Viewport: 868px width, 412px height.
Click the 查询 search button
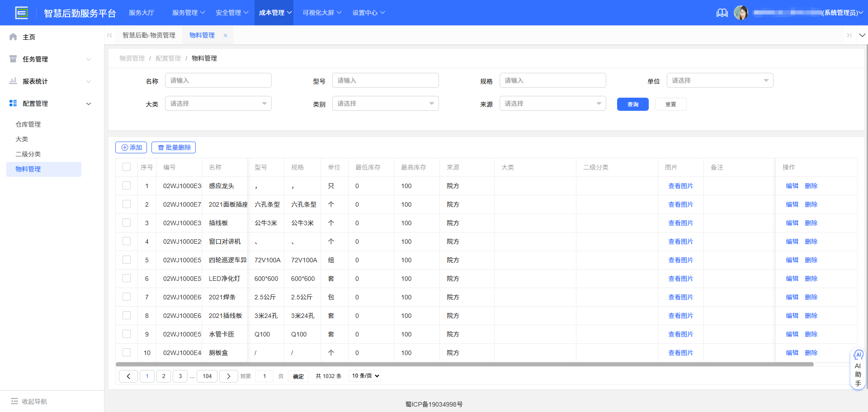pyautogui.click(x=632, y=104)
